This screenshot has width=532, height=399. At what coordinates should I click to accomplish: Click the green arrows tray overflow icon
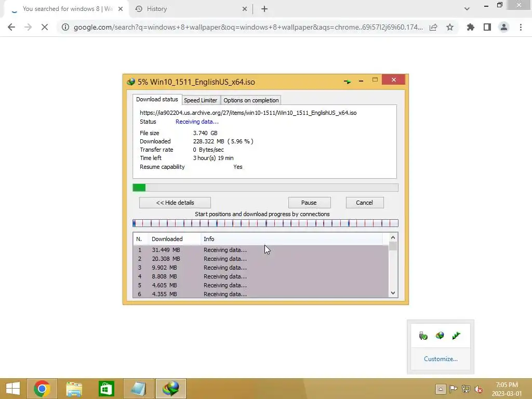point(456,336)
